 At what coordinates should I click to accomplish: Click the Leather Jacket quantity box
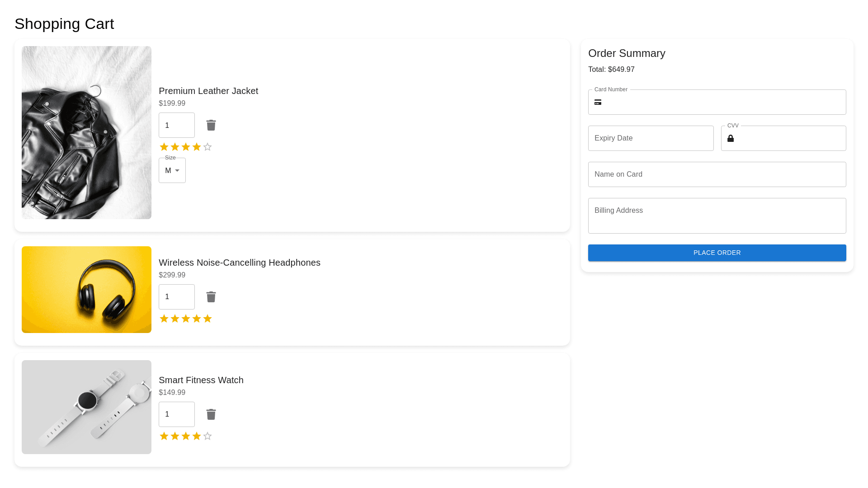click(176, 125)
